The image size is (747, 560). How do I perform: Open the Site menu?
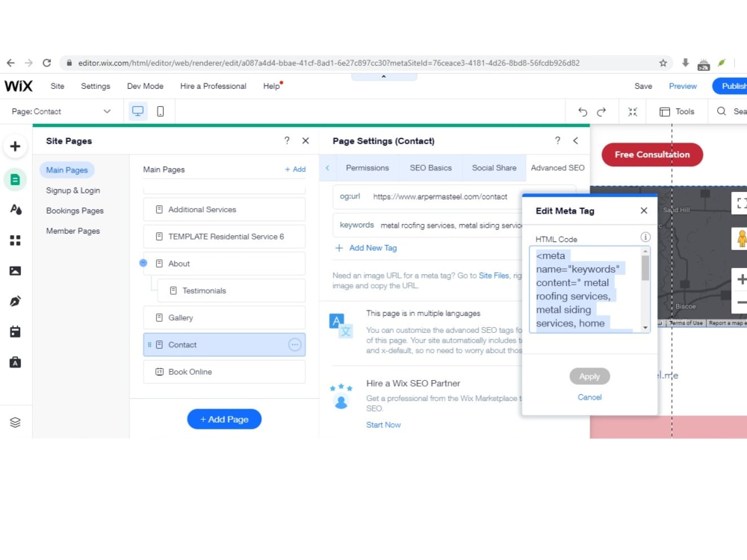(x=58, y=86)
